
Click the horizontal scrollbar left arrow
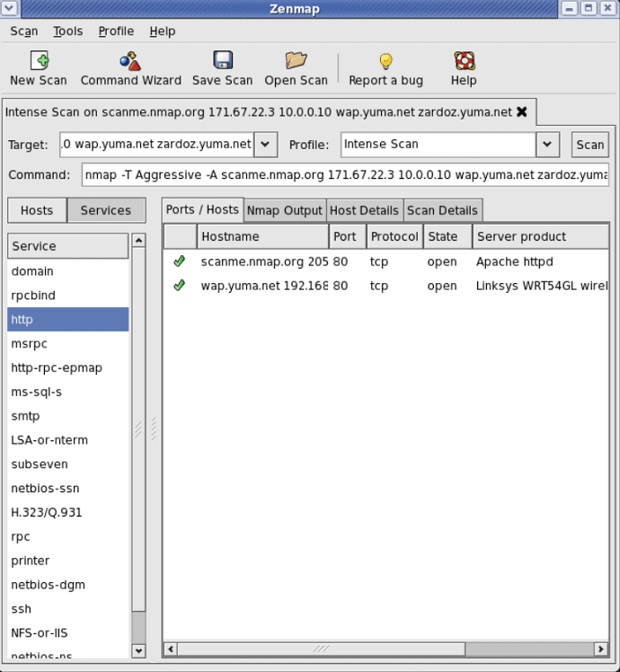click(x=171, y=649)
